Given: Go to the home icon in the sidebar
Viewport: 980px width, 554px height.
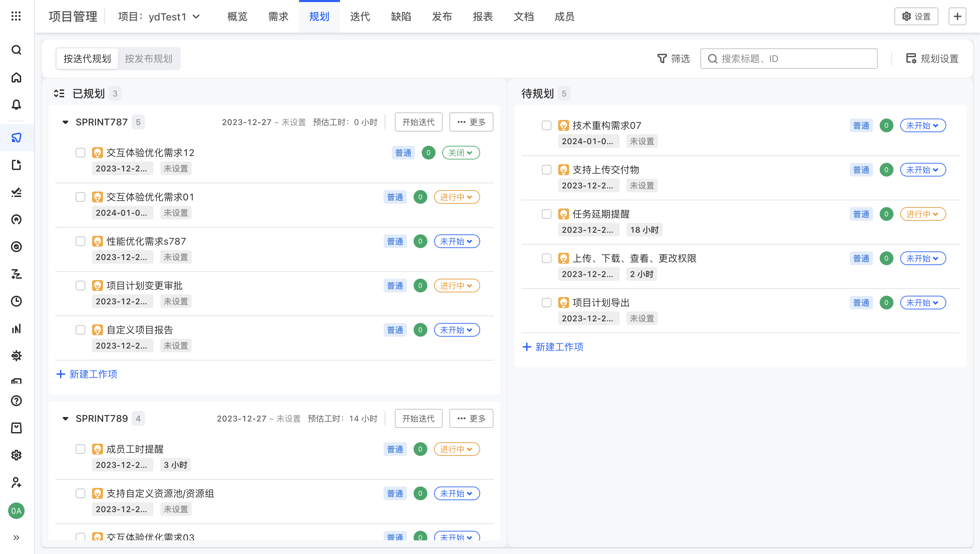Looking at the screenshot, I should click(x=16, y=78).
